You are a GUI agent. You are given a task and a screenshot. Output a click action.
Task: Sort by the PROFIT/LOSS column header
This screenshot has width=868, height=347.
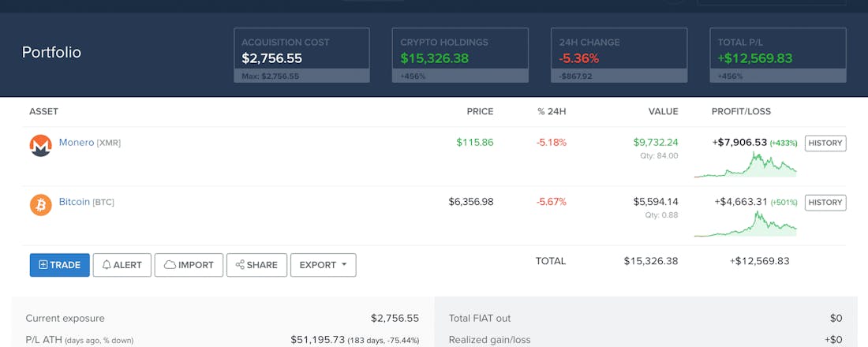click(741, 112)
